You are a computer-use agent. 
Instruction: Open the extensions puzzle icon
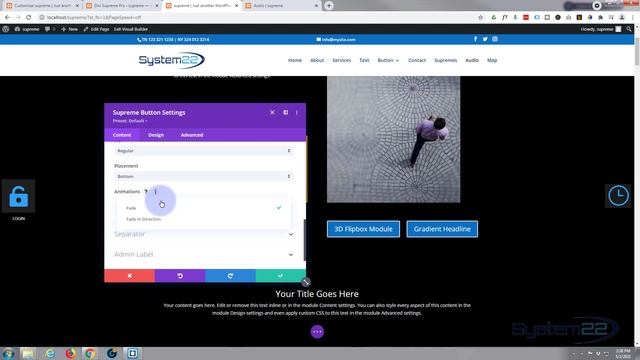pyautogui.click(x=600, y=18)
